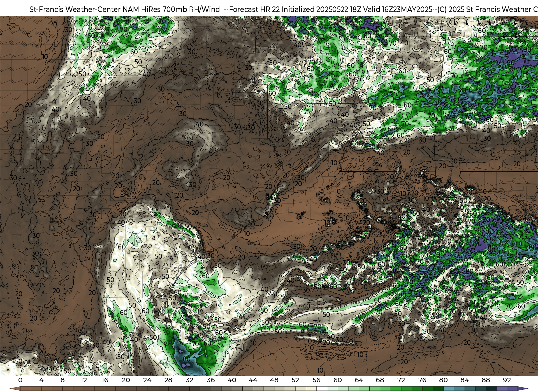Click the colorbar label 76
Image resolution: width=538 pixels, height=392 pixels.
pos(422,380)
